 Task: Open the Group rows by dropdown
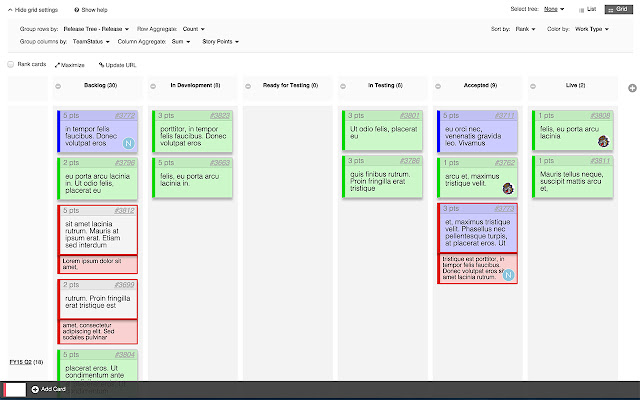point(96,29)
